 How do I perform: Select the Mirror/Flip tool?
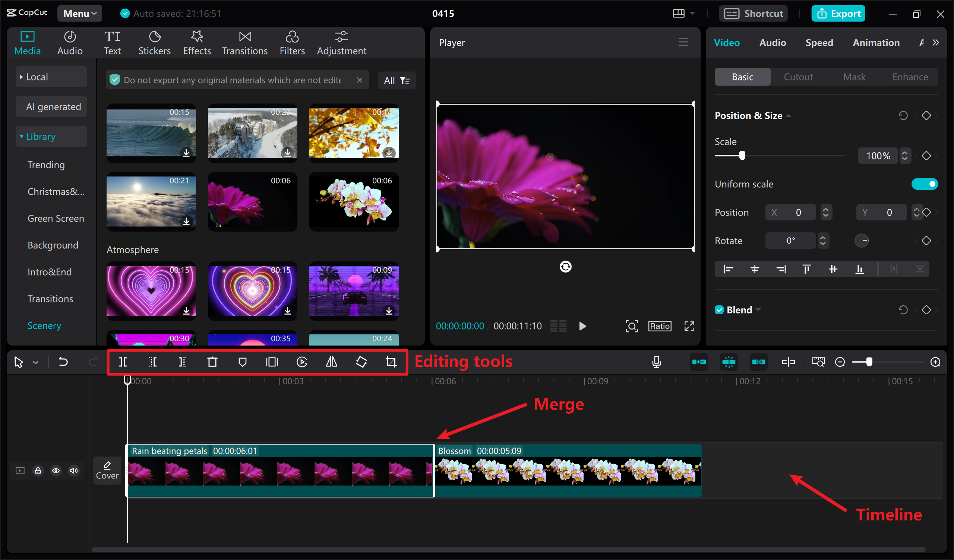click(331, 362)
